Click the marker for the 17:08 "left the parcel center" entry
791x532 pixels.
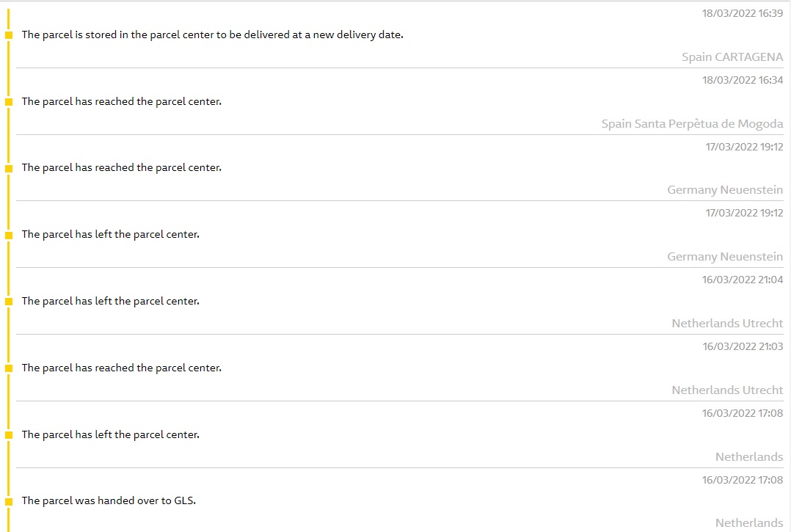pyautogui.click(x=9, y=435)
